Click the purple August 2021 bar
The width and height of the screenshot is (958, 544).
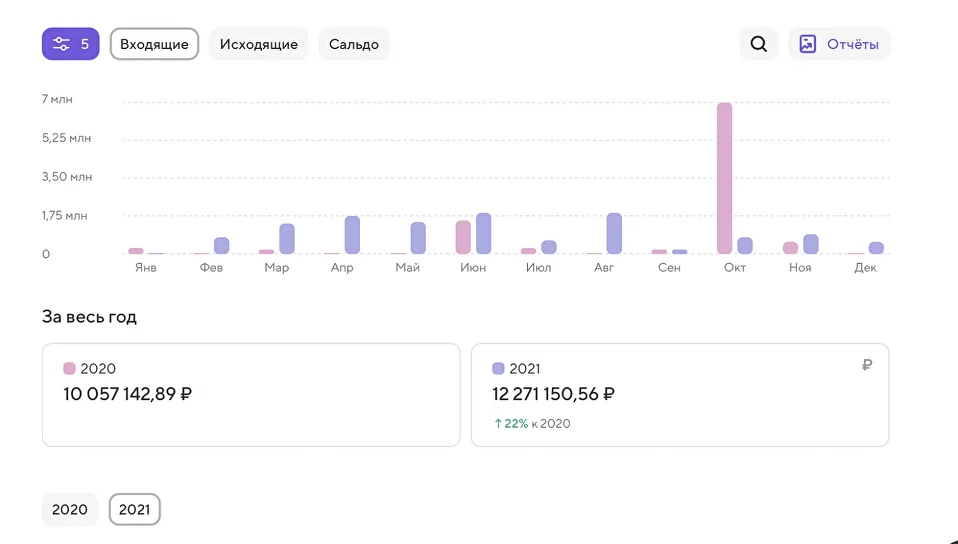click(614, 233)
